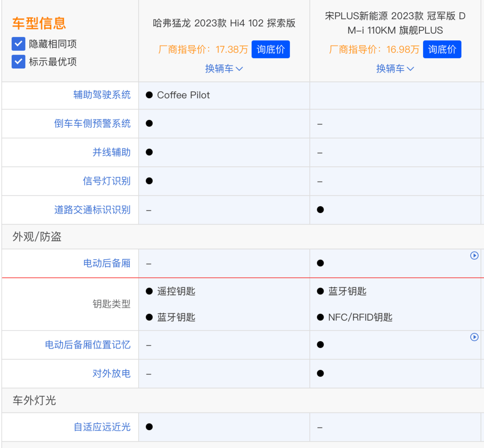Click 询底价 button for 宋PLUS新能源

tap(442, 49)
